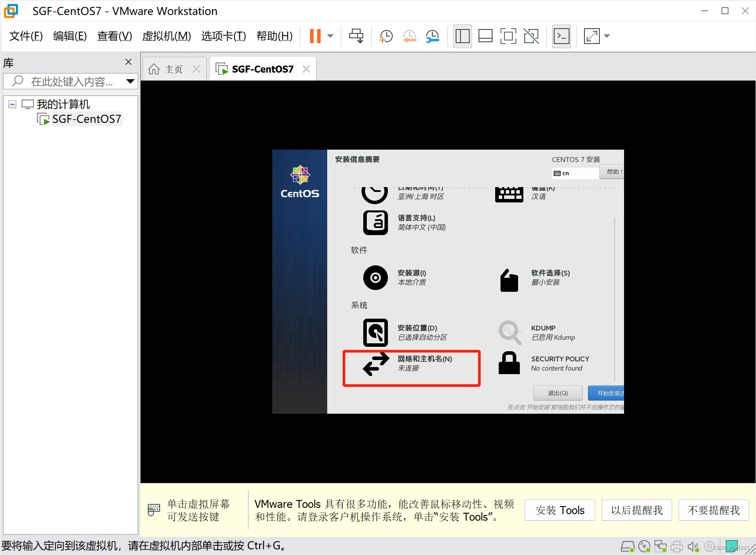The width and height of the screenshot is (756, 555).
Task: Open the console view icon
Action: click(x=562, y=36)
